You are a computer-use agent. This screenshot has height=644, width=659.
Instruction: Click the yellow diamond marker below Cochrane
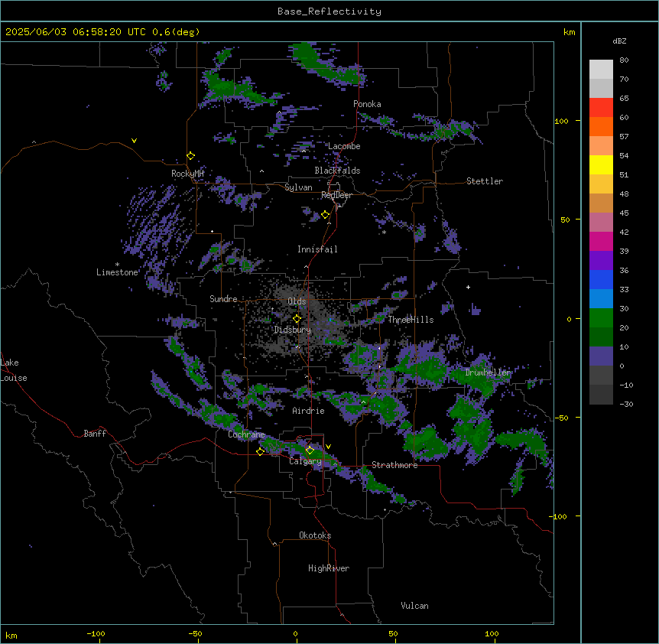point(260,451)
